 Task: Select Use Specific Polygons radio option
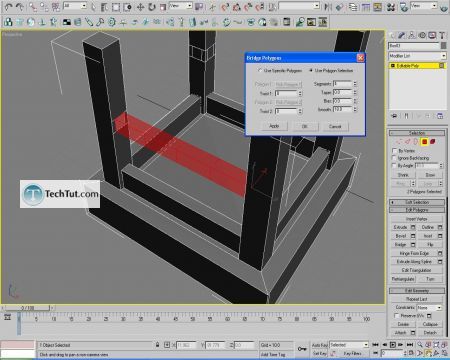[x=260, y=71]
